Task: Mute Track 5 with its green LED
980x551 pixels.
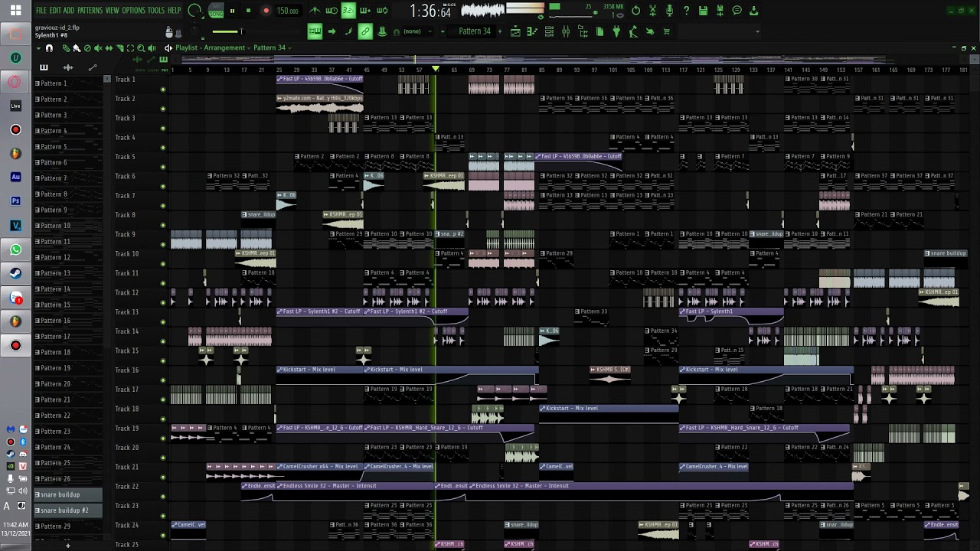Action: coord(163,167)
